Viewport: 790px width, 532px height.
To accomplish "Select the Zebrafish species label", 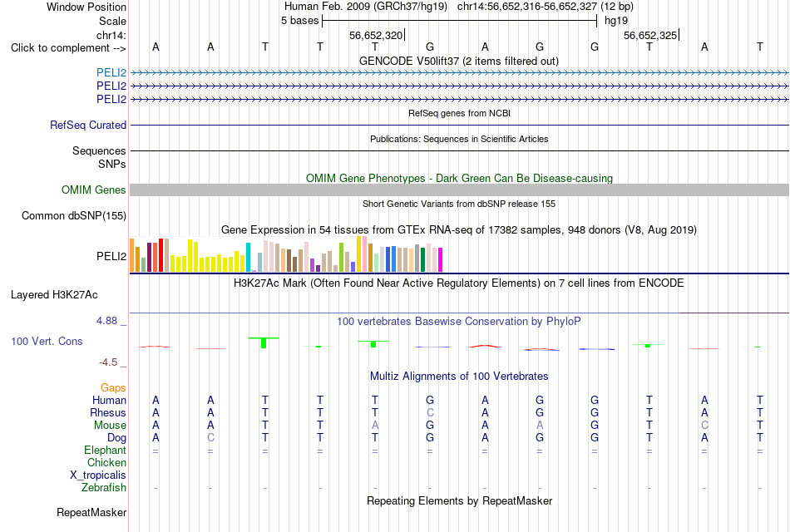I will 104,488.
